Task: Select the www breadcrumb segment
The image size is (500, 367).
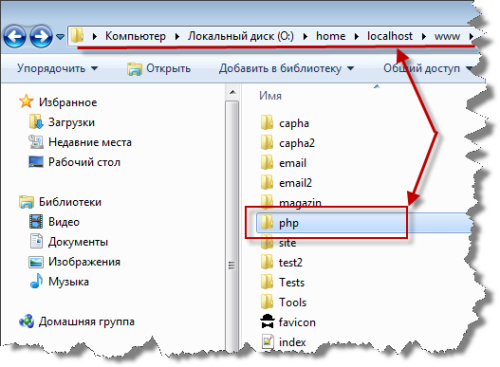Action: pos(447,36)
